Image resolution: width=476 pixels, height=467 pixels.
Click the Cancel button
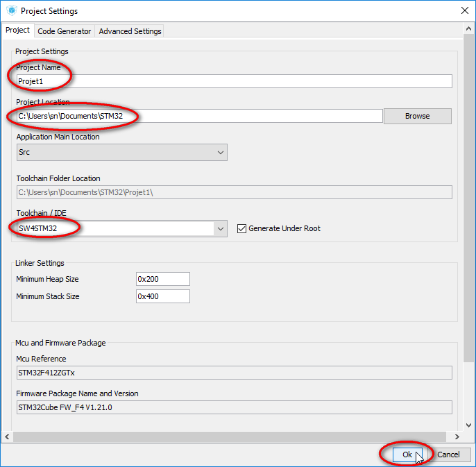(x=448, y=455)
